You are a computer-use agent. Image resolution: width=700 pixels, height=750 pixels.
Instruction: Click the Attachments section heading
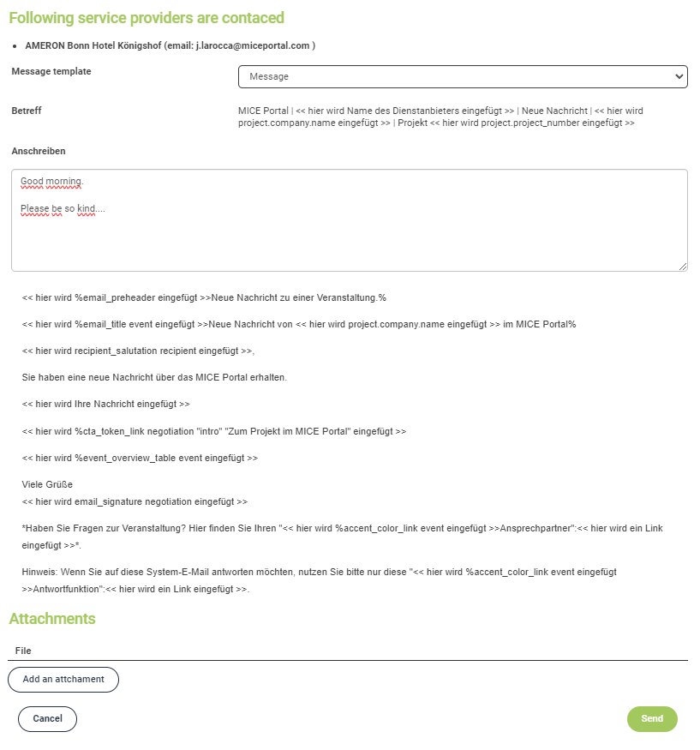pos(52,619)
